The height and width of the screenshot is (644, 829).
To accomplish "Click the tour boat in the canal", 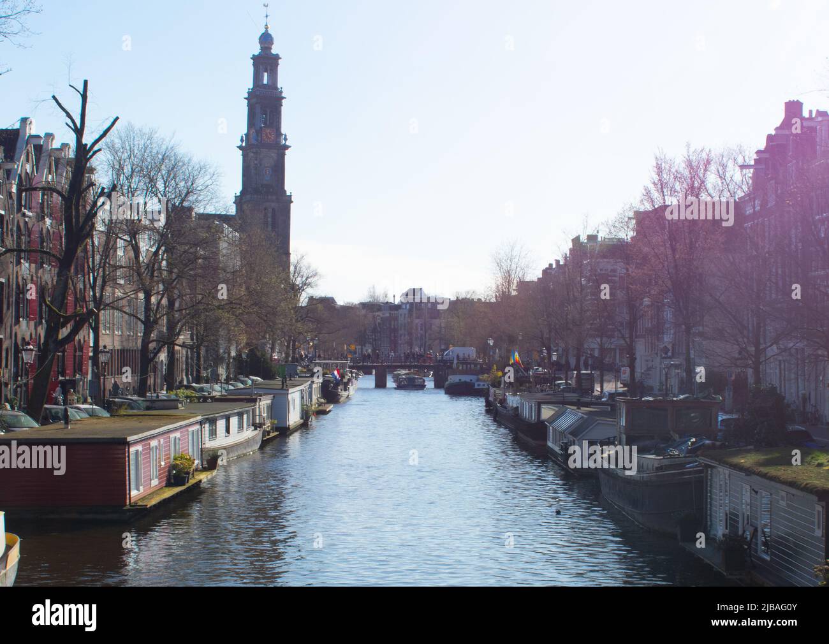I will (x=410, y=382).
